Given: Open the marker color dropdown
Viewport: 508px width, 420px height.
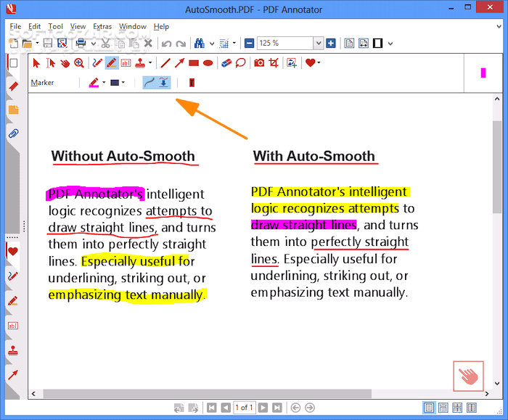Looking at the screenshot, I should click(x=104, y=83).
